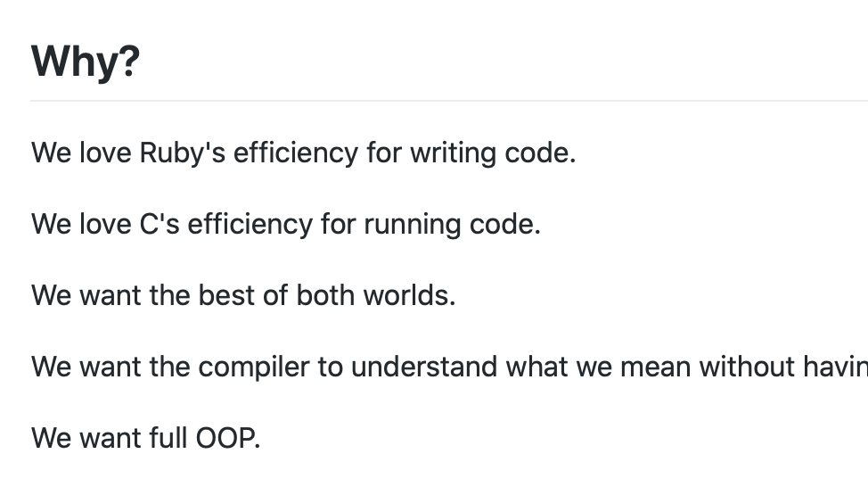The width and height of the screenshot is (868, 487).
Task: Click the horizontal divider line under the heading
Action: click(x=449, y=101)
